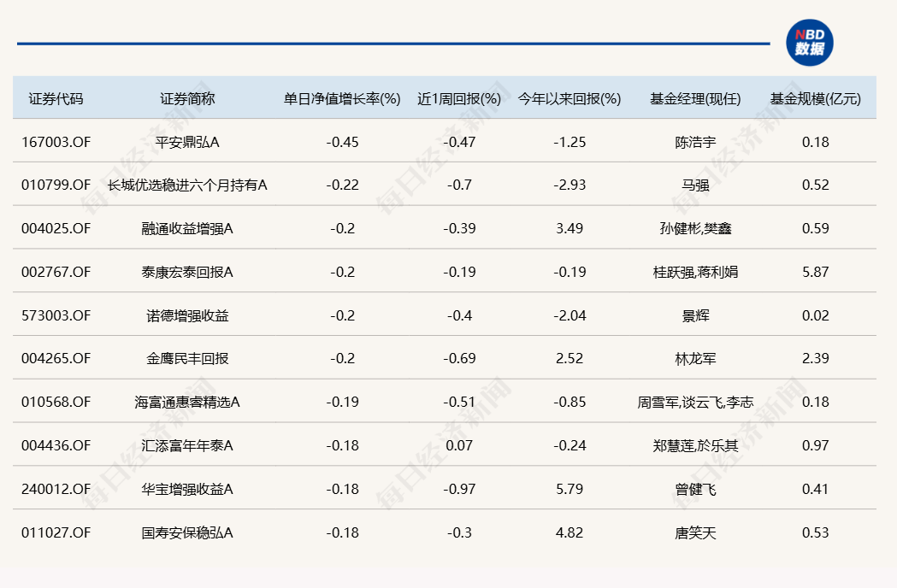Image resolution: width=897 pixels, height=588 pixels.
Task: Click fund name 长城优选稳进六个月持有A
Action: pos(187,185)
